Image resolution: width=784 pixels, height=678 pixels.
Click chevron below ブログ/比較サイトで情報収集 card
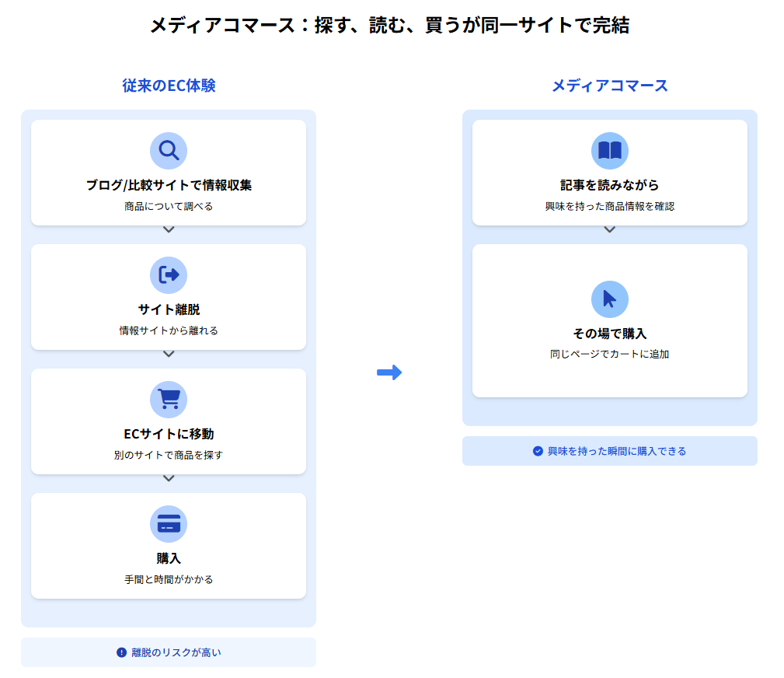tap(169, 229)
